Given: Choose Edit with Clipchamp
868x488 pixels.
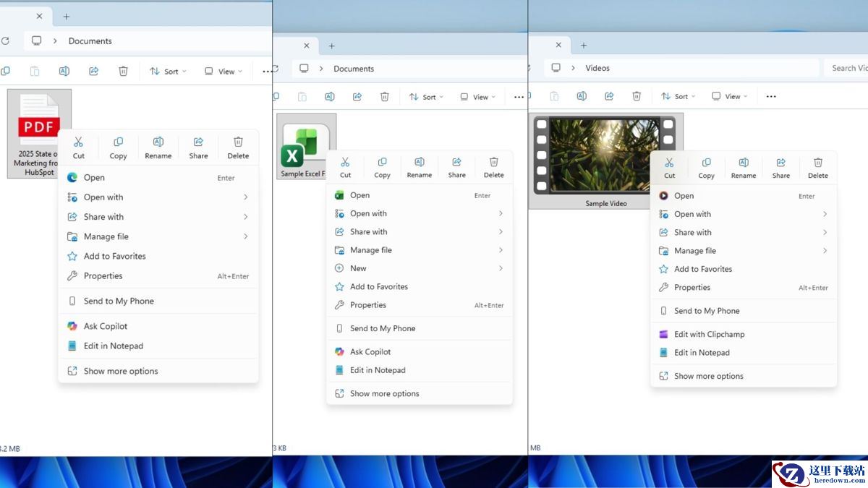Looking at the screenshot, I should [x=709, y=334].
